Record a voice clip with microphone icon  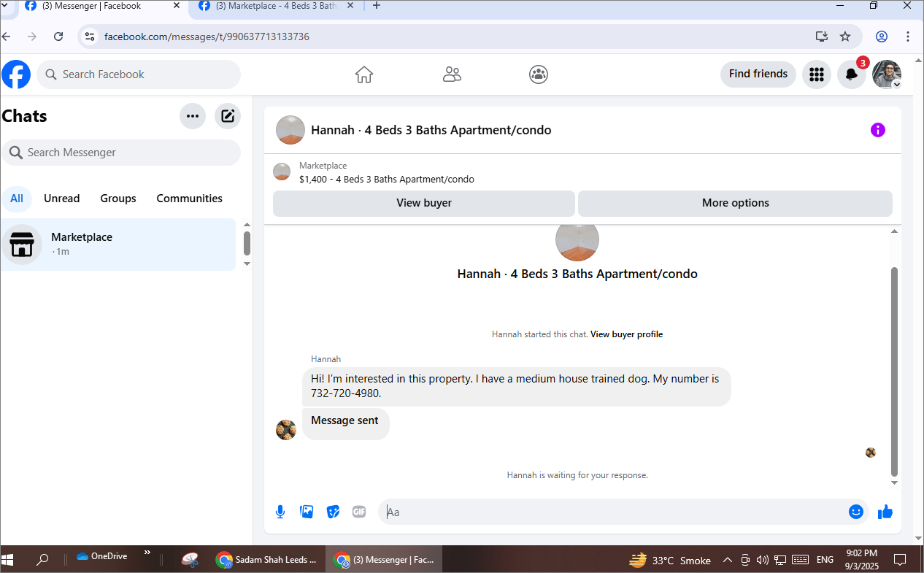click(x=280, y=512)
